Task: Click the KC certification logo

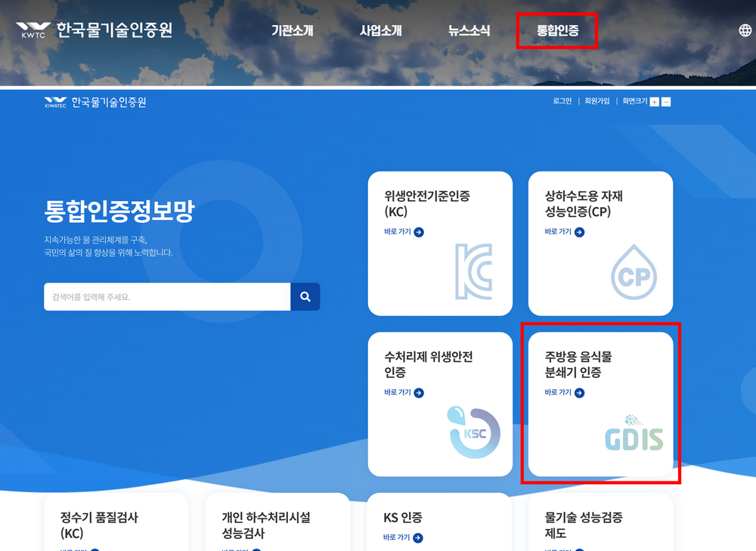Action: pyautogui.click(x=473, y=271)
